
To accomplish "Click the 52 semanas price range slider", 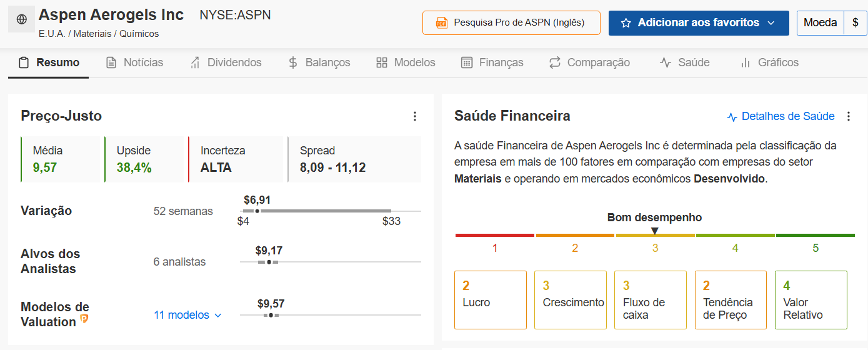I will click(x=330, y=211).
